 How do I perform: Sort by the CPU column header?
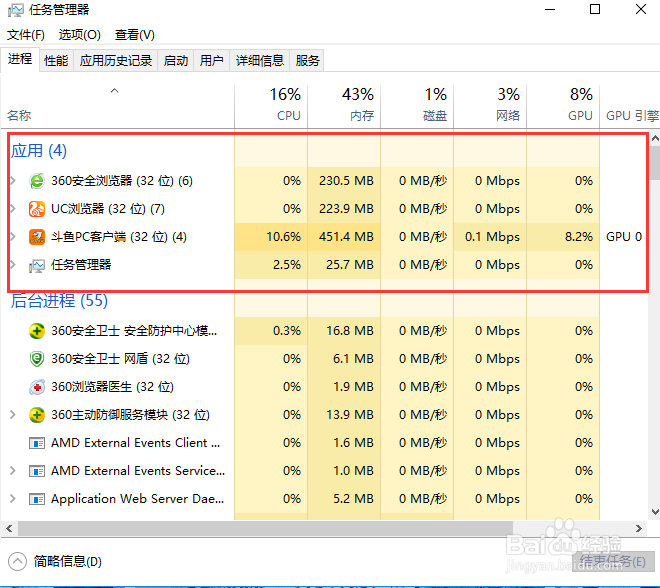[271, 105]
